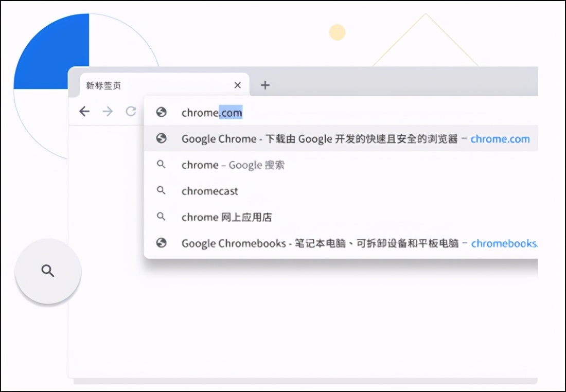Click the highlighted .com text in address bar
This screenshot has height=392, width=566.
tap(232, 112)
